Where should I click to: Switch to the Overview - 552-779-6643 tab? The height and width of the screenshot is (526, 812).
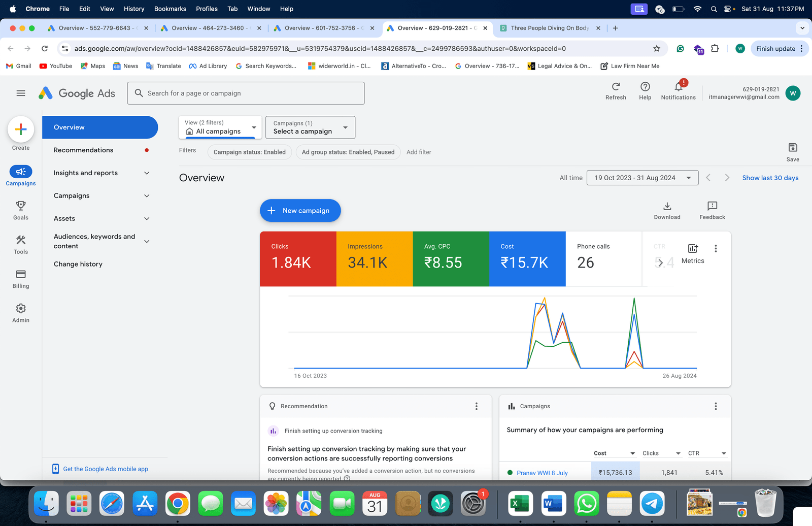click(x=94, y=28)
